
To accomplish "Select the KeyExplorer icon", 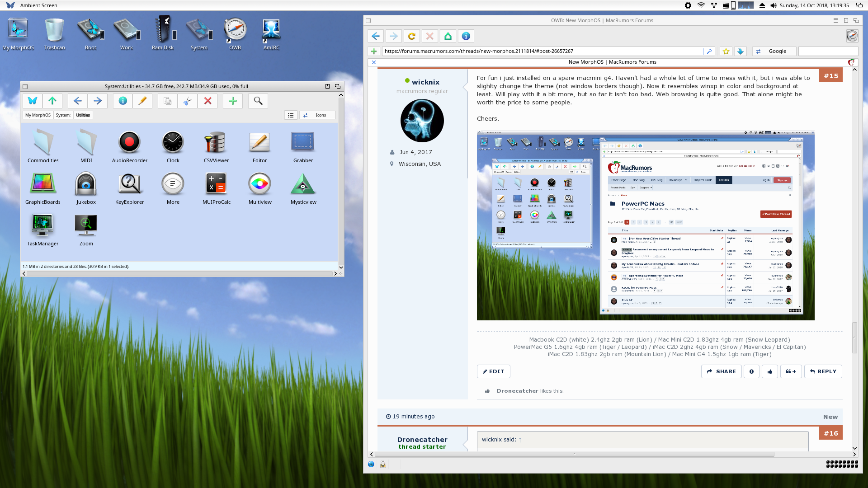I will [x=130, y=188].
